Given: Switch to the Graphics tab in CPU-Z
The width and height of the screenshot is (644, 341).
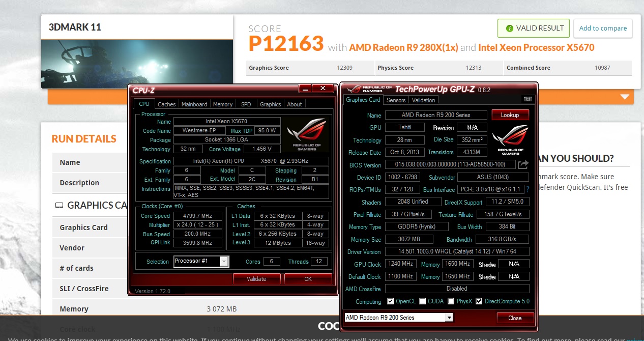Looking at the screenshot, I should pos(270,104).
